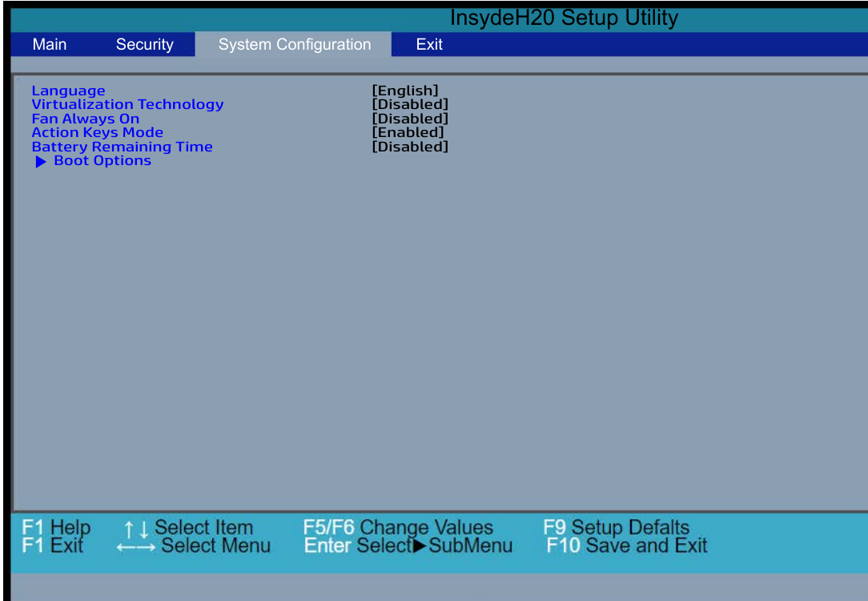Toggle Fan Always On [Disabled] value
Screen dimensions: 868x601
(410, 119)
